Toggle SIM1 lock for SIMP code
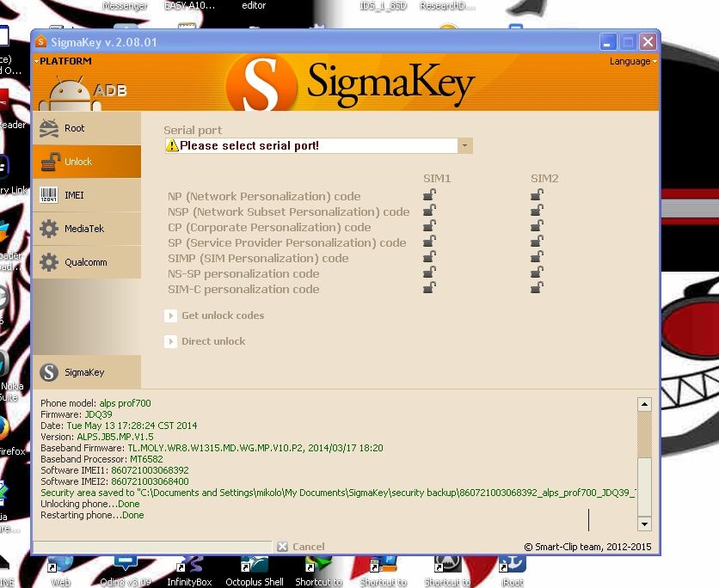The image size is (719, 588). 429,257
